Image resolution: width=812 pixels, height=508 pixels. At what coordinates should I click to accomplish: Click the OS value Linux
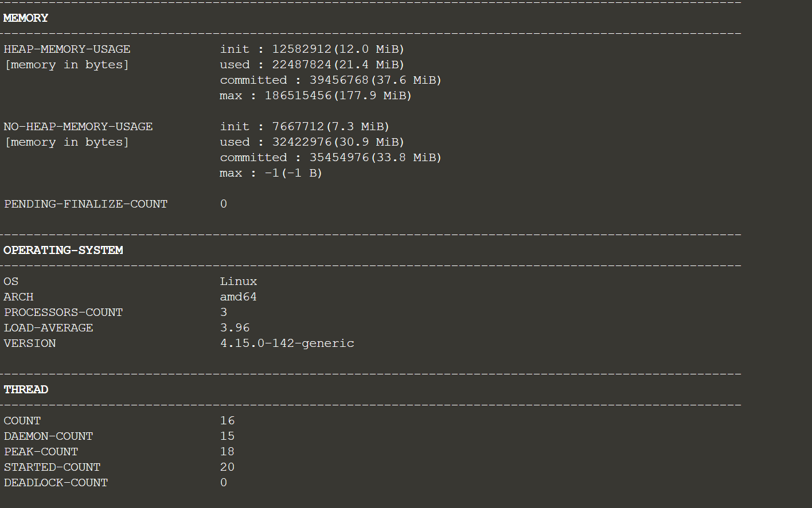(239, 282)
